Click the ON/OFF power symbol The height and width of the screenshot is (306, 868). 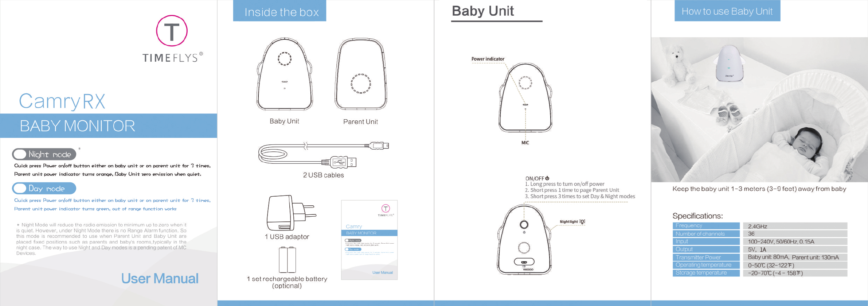click(x=547, y=178)
